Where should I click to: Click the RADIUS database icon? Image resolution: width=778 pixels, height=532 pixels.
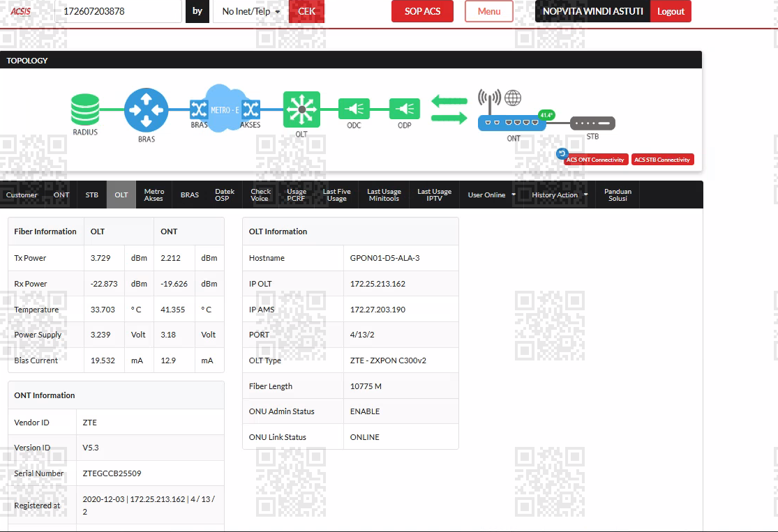coord(85,109)
